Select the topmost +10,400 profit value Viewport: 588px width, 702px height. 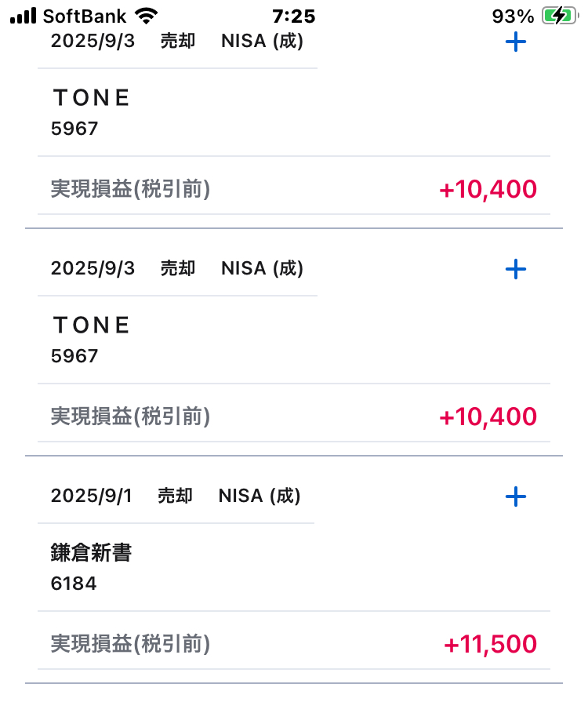(x=488, y=190)
